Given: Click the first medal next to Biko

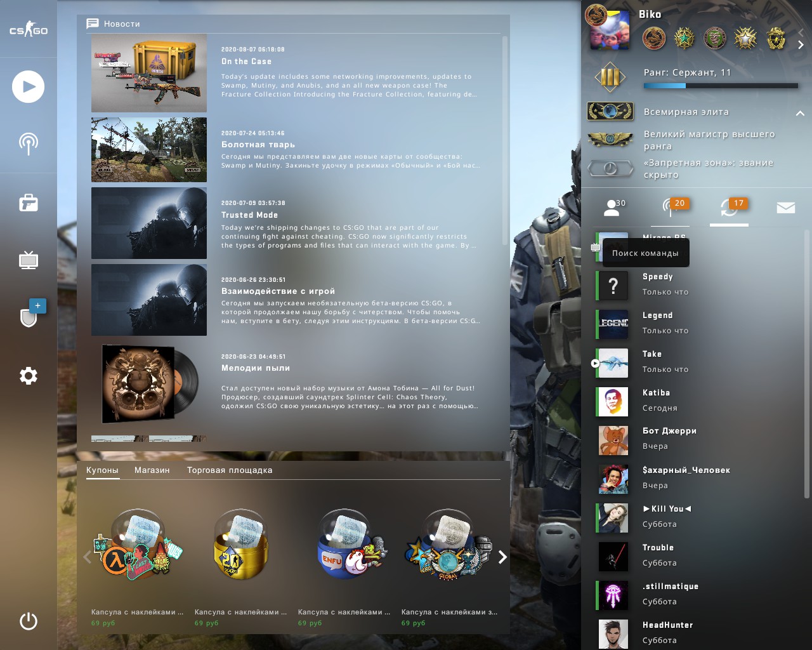Looking at the screenshot, I should coord(654,39).
